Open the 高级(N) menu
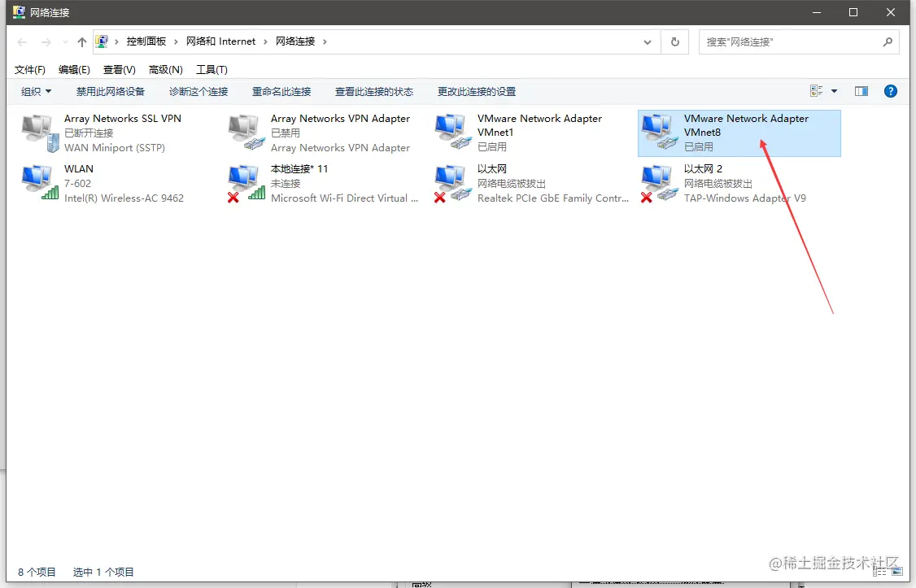Image resolution: width=916 pixels, height=588 pixels. [165, 69]
